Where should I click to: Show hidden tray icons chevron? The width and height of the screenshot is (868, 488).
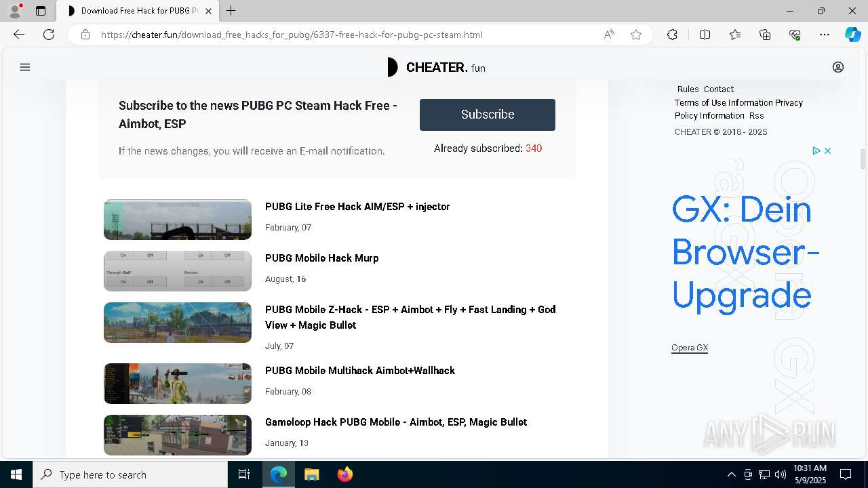tap(731, 474)
